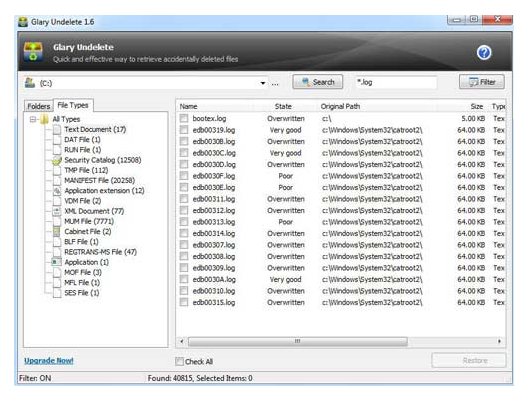Screen dimensions: 527x393
Task: Select the Application extension type icon
Action: tap(57, 191)
